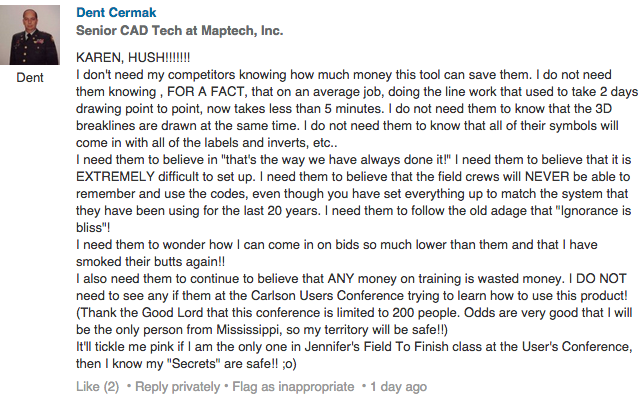The image size is (643, 396).
Task: Click the 'Dent' label under the photo
Action: [x=30, y=77]
